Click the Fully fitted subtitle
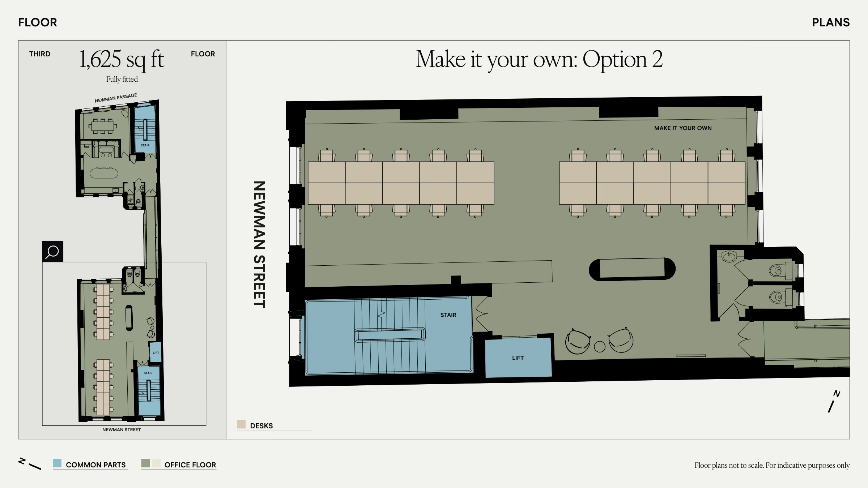Image resolution: width=868 pixels, height=488 pixels. click(122, 79)
